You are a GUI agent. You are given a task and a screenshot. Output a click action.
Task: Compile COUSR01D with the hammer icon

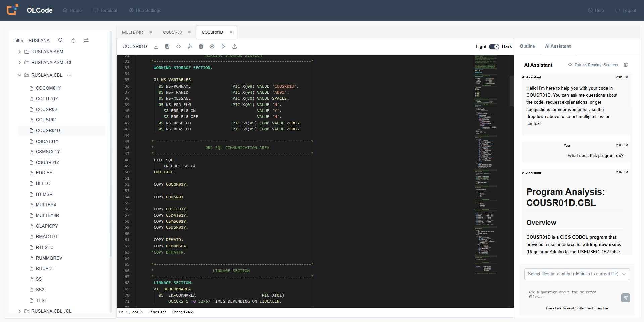pos(190,46)
